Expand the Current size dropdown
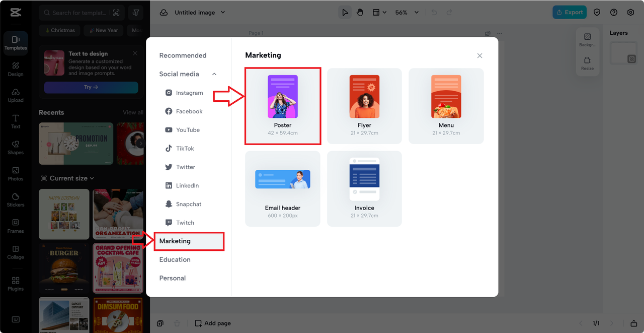Viewport: 644px width, 333px height. tap(67, 178)
